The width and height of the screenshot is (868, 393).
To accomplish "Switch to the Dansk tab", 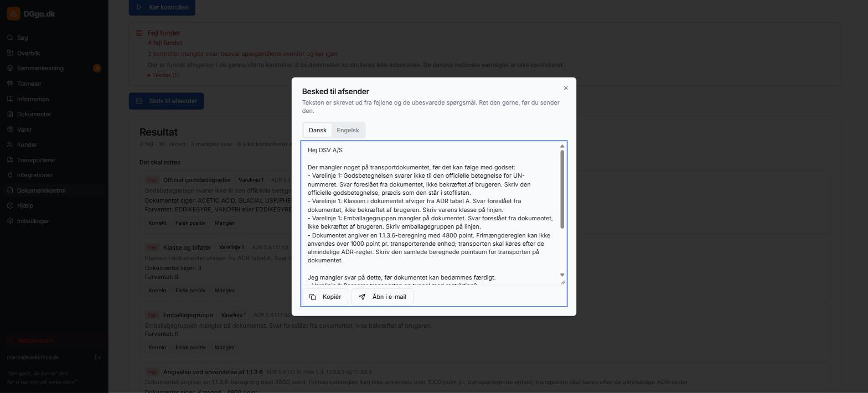I will coord(318,130).
